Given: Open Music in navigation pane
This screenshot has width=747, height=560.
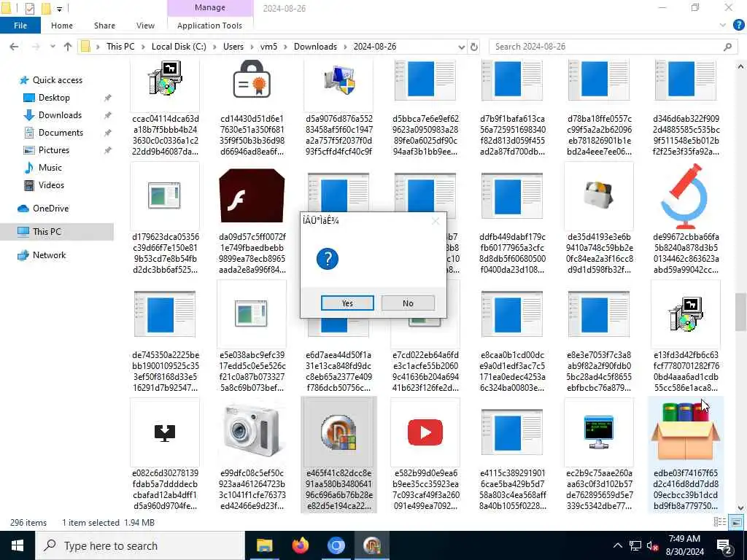Looking at the screenshot, I should [x=50, y=168].
